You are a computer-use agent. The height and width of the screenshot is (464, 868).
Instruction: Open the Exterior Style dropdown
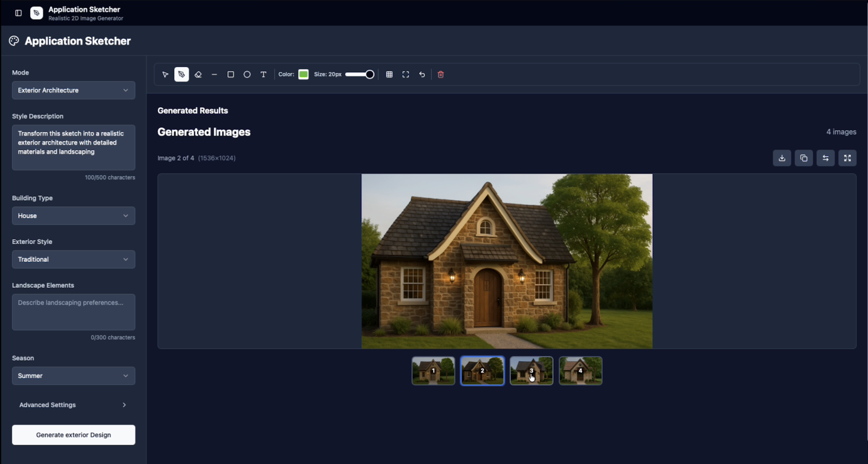[x=73, y=259]
